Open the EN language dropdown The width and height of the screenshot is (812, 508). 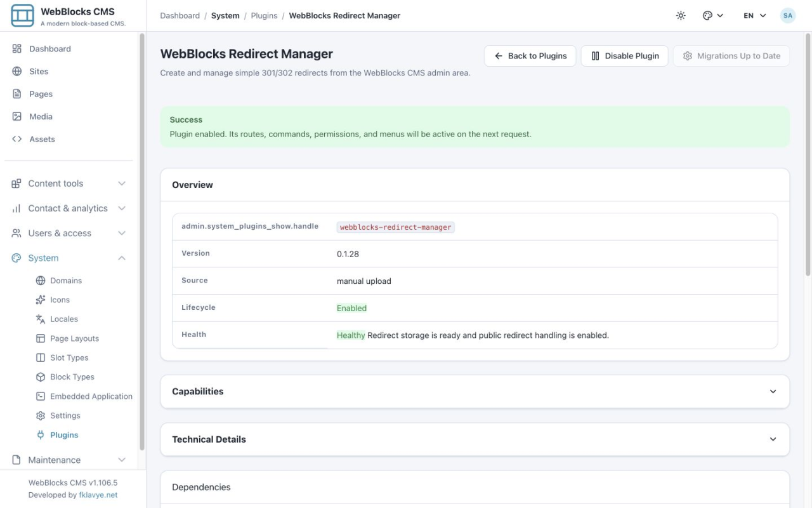[x=755, y=15]
